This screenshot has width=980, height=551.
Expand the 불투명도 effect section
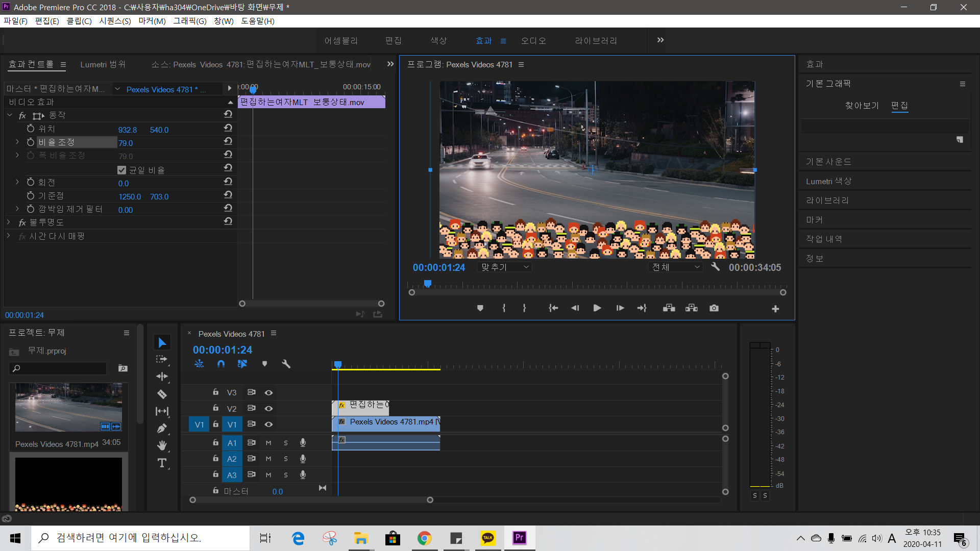pyautogui.click(x=9, y=222)
